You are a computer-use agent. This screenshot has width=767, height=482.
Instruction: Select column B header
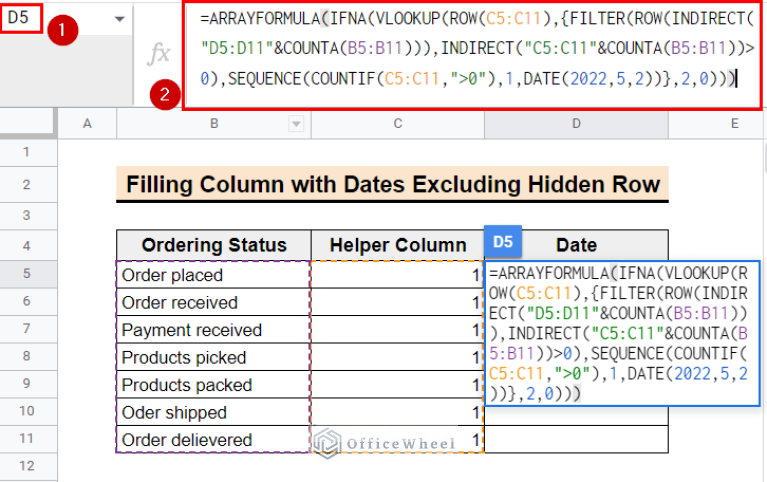pos(214,124)
